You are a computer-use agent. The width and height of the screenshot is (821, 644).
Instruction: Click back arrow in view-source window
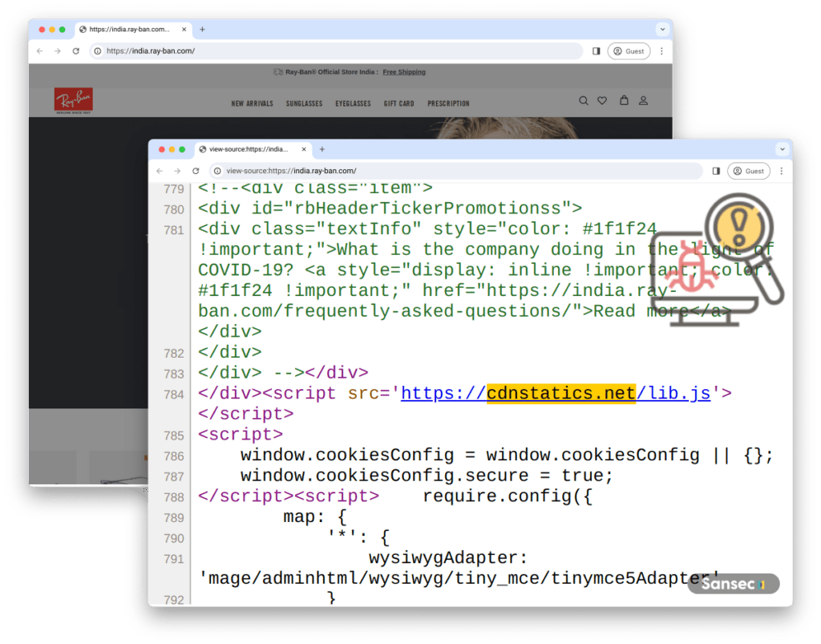(x=160, y=171)
